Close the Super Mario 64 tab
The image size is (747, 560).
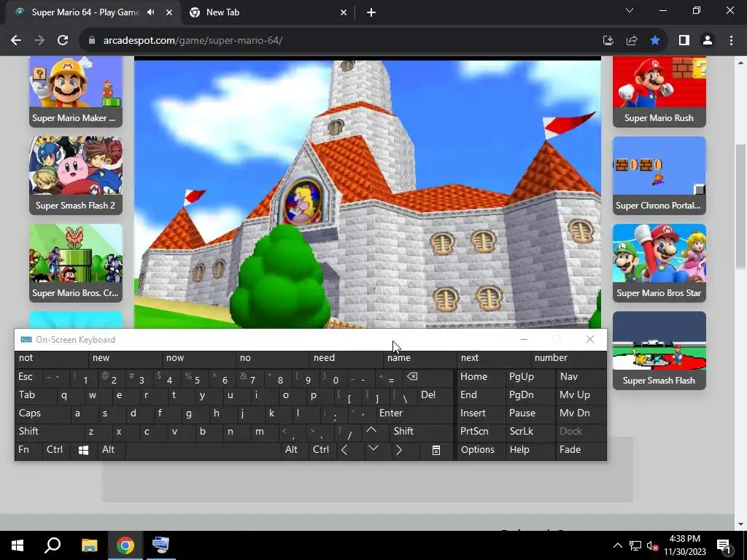tap(169, 12)
